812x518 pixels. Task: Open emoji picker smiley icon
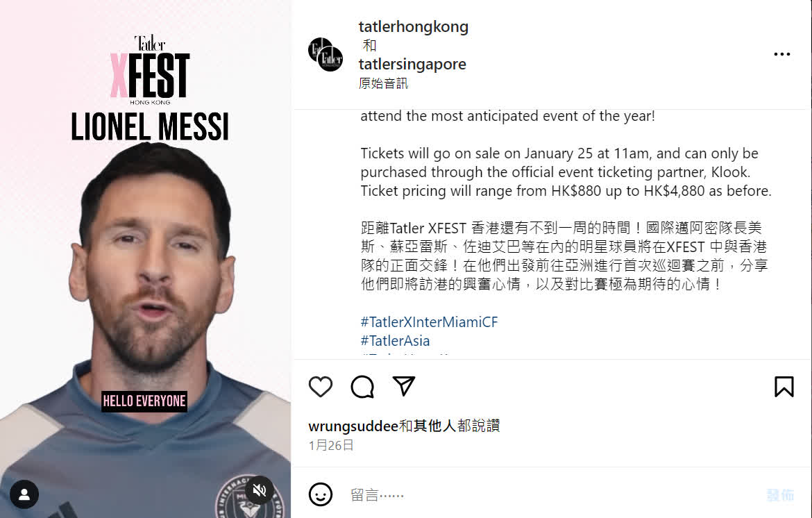tap(321, 494)
